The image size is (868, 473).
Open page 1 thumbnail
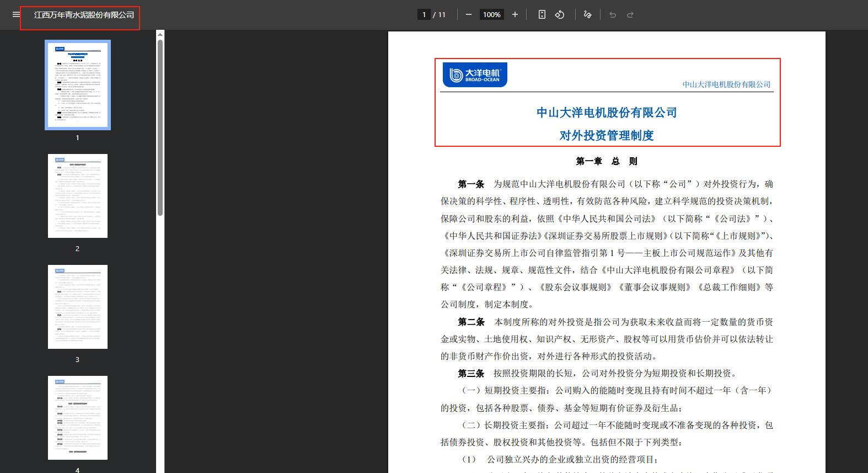tap(78, 85)
